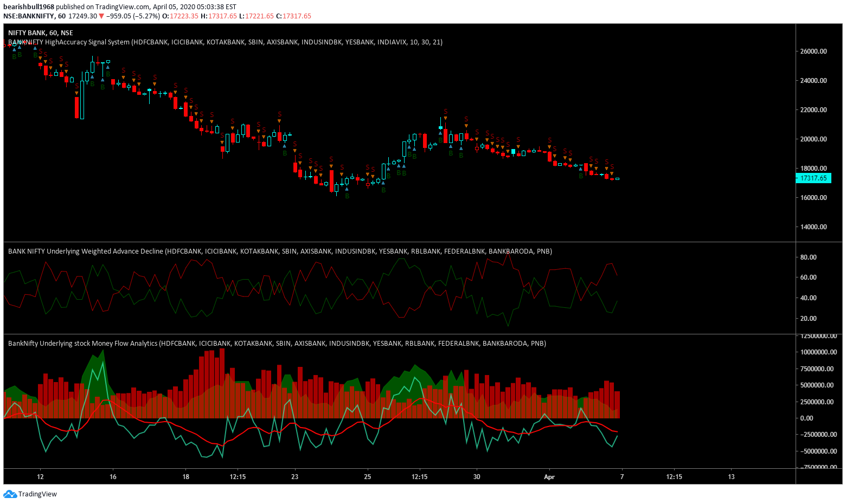Click the date label 30 on time axis
Viewport: 846px width, 504px height.
[477, 477]
